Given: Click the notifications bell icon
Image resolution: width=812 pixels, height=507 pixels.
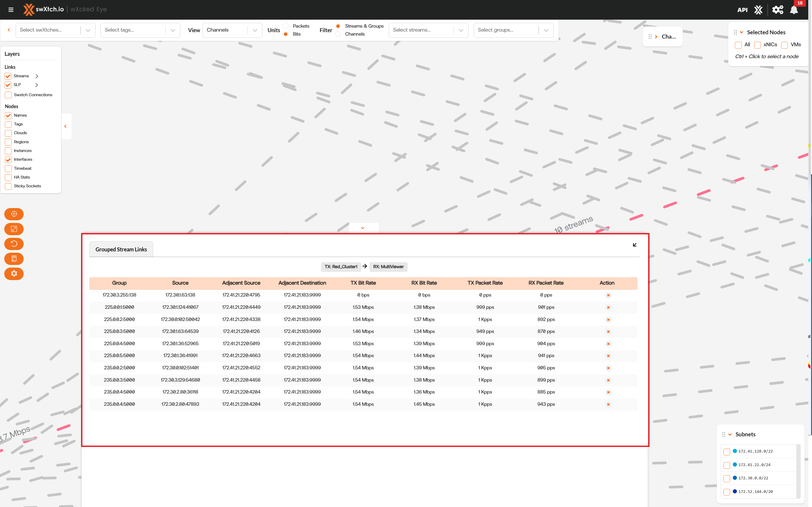Looking at the screenshot, I should (x=794, y=10).
